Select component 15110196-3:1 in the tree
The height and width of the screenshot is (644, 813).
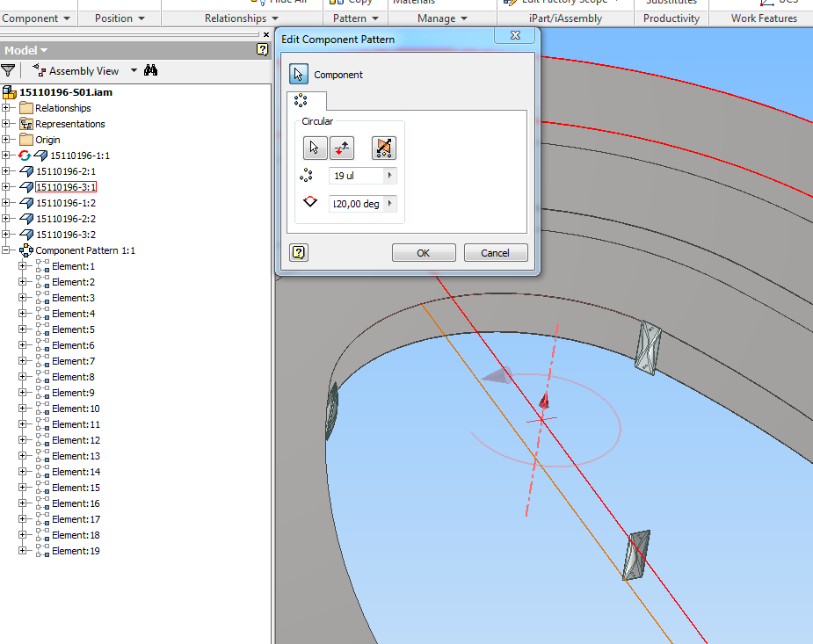66,186
